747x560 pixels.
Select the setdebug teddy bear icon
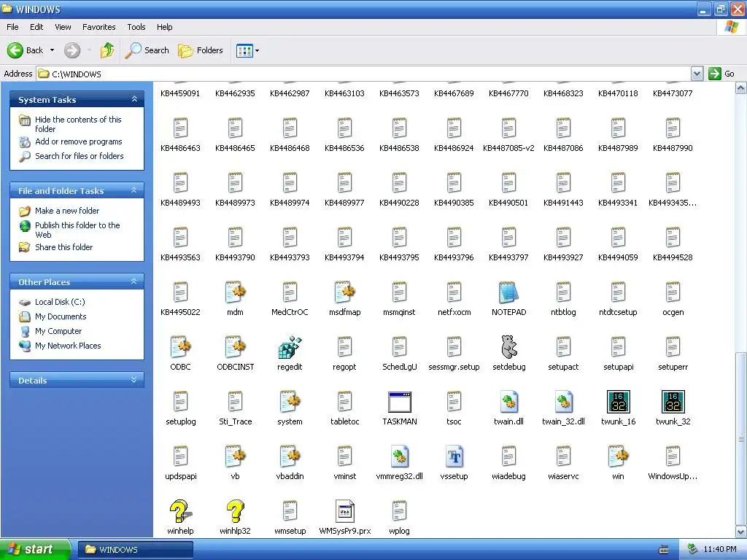(x=508, y=346)
